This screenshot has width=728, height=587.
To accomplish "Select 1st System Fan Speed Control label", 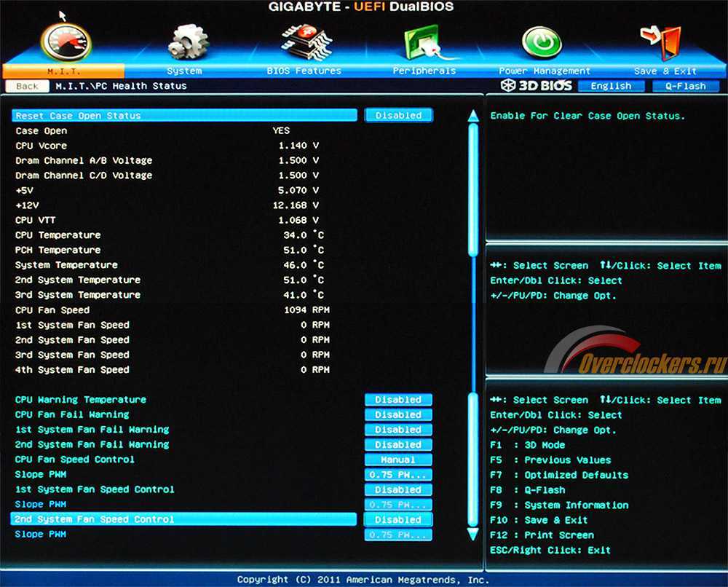I will coord(95,489).
